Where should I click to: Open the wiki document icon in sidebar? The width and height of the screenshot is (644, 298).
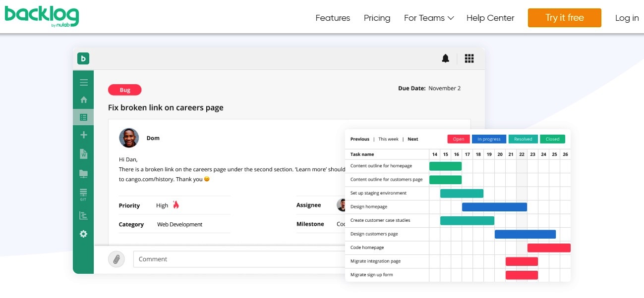(x=83, y=154)
